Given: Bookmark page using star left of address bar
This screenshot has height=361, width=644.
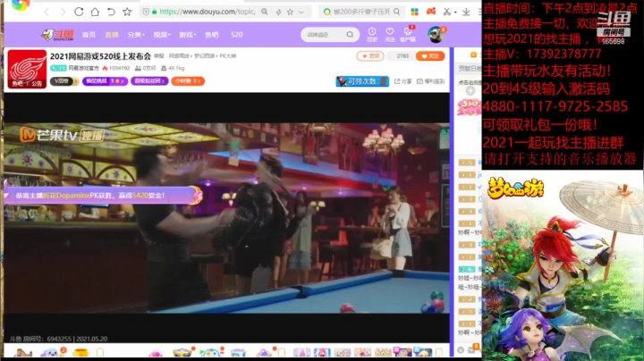Looking at the screenshot, I should pos(127,12).
